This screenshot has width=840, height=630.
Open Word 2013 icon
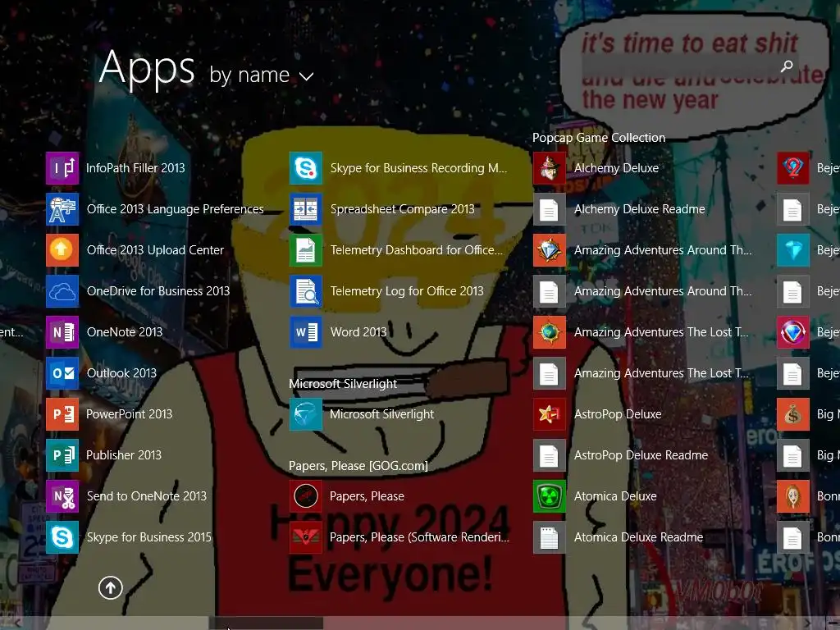click(306, 332)
